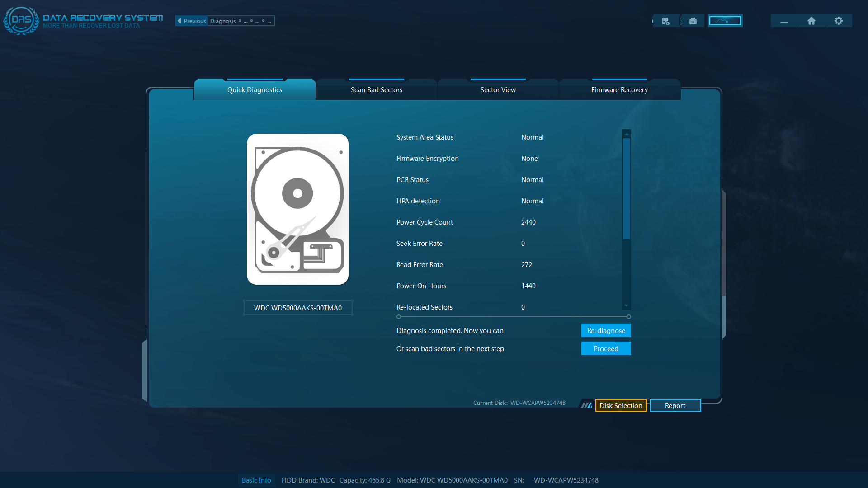Viewport: 868px width, 488px height.
Task: Click the WDC WD5000AAKS-00TMA0 model label box
Action: click(x=297, y=308)
